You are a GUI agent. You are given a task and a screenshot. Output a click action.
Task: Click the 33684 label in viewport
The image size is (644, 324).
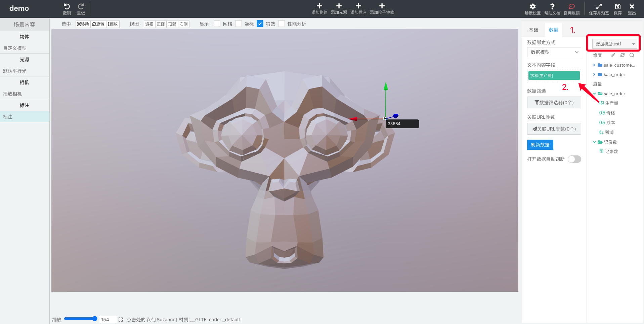pyautogui.click(x=402, y=124)
